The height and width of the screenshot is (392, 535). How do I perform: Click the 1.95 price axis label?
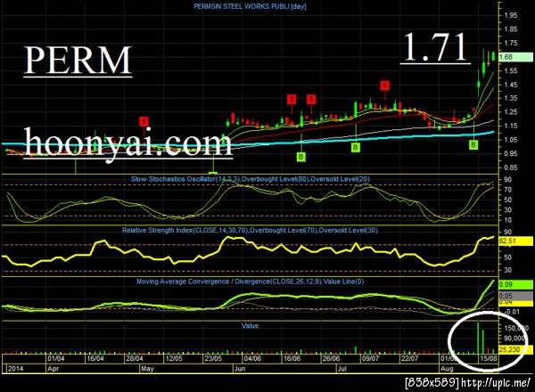coord(511,15)
